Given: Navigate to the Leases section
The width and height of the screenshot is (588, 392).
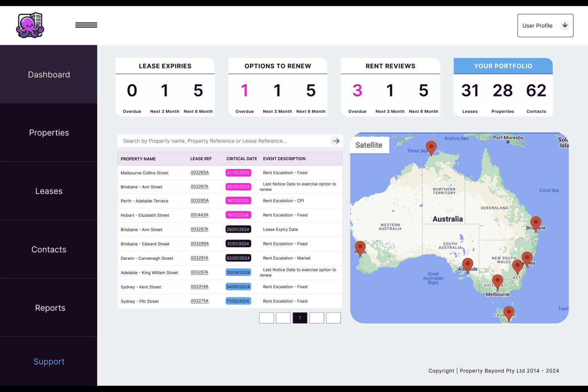Looking at the screenshot, I should point(49,191).
